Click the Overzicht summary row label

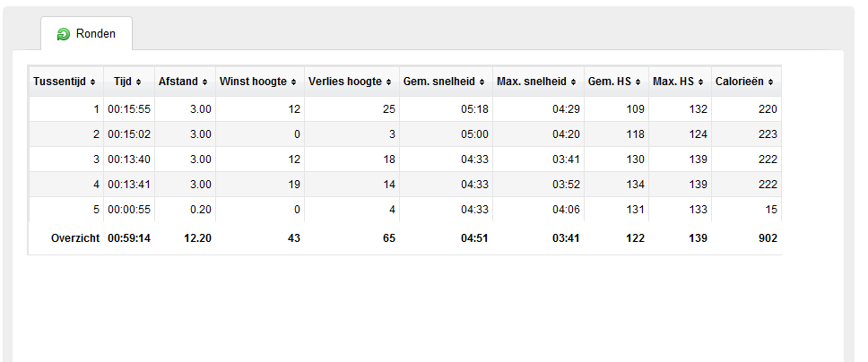75,238
